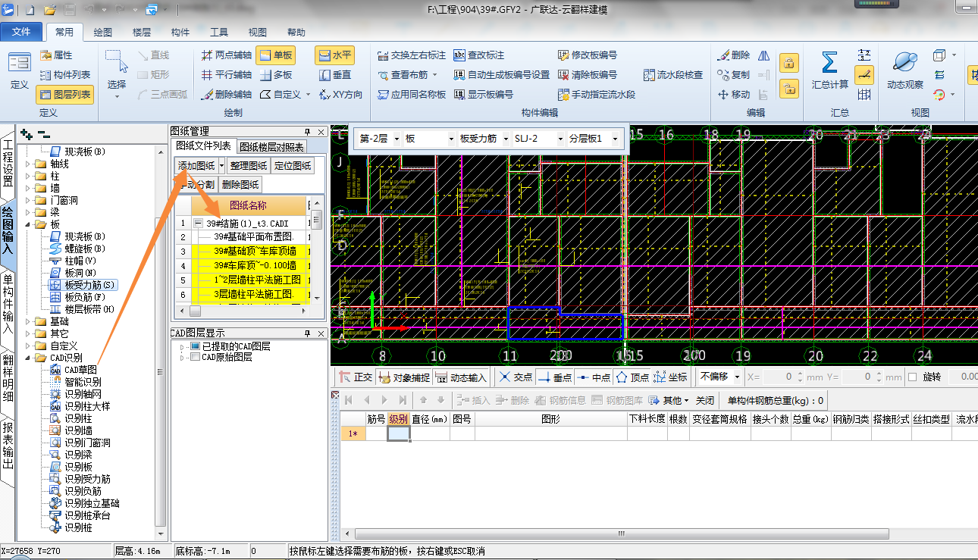The image size is (978, 560).
Task: Open the 添加图纸 dropdown arrow
Action: click(221, 165)
